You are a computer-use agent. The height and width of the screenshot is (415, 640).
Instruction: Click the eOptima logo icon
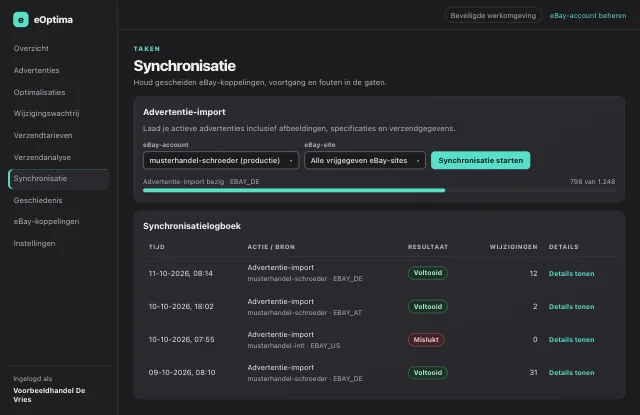click(x=21, y=20)
